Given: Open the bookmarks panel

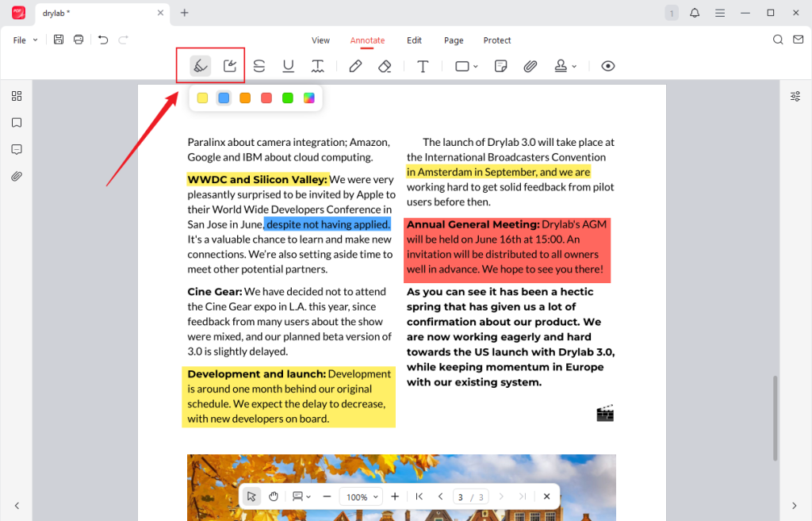Looking at the screenshot, I should coord(17,123).
